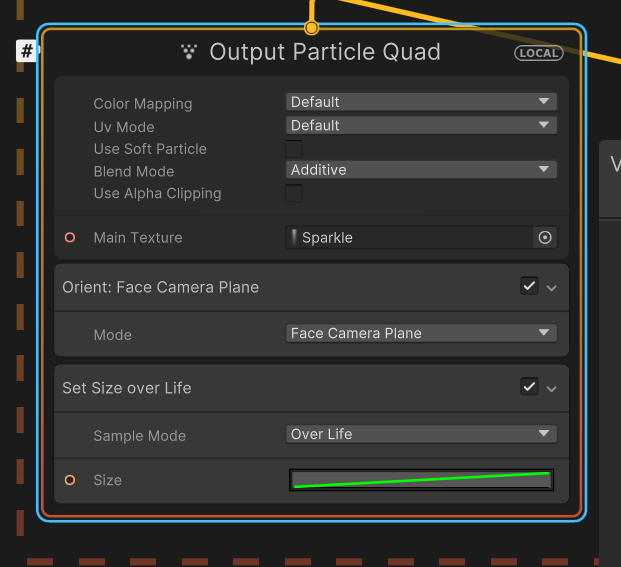The height and width of the screenshot is (567, 621).
Task: Enable the Use Soft Particle checkbox
Action: (294, 149)
